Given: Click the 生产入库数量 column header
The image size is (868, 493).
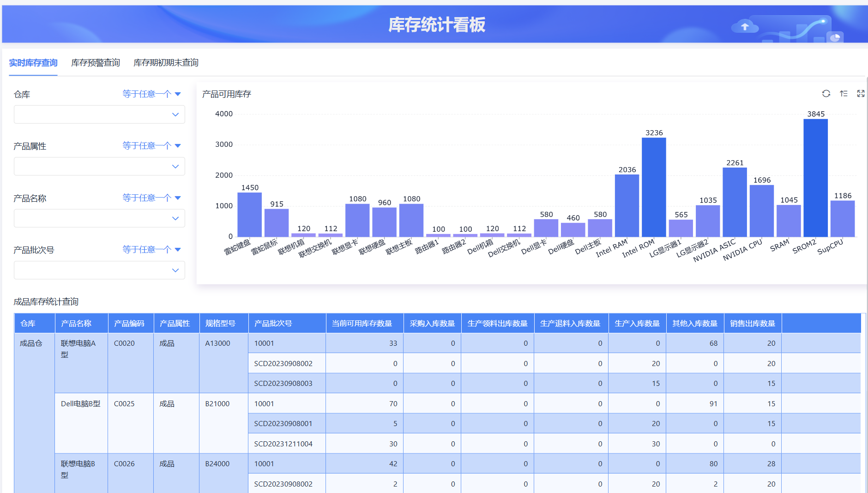Looking at the screenshot, I should (x=637, y=323).
